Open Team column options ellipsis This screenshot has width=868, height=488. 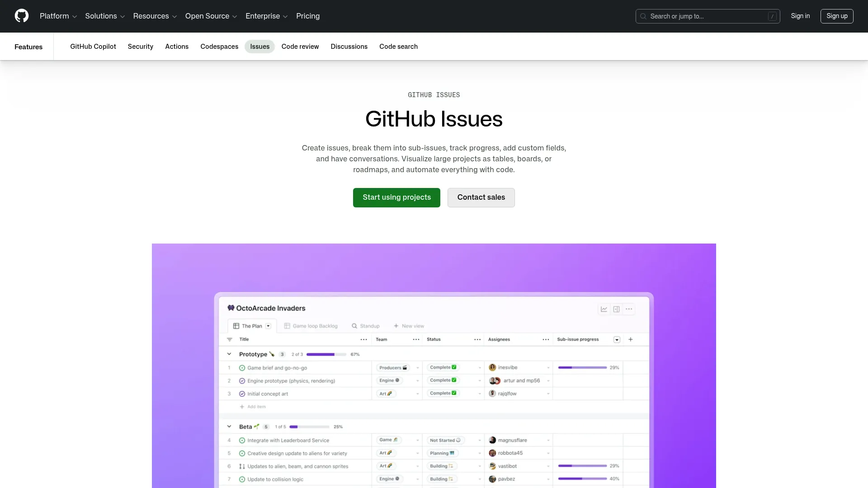(416, 339)
